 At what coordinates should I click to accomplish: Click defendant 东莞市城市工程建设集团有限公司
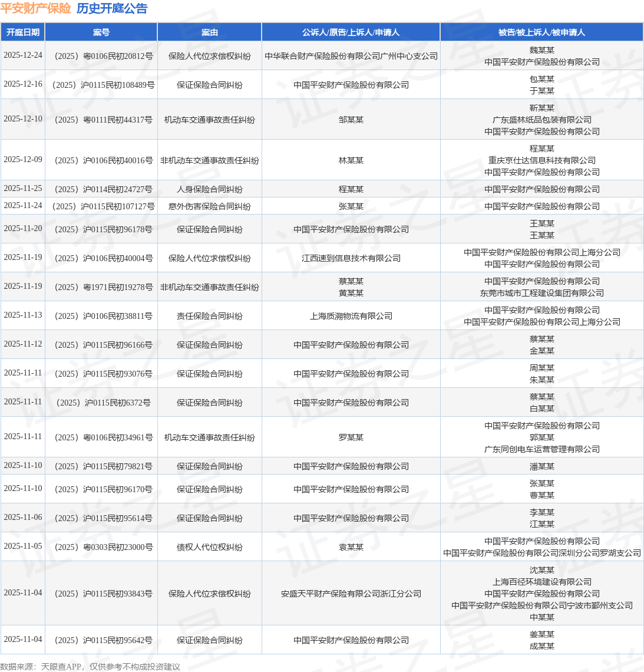542,293
